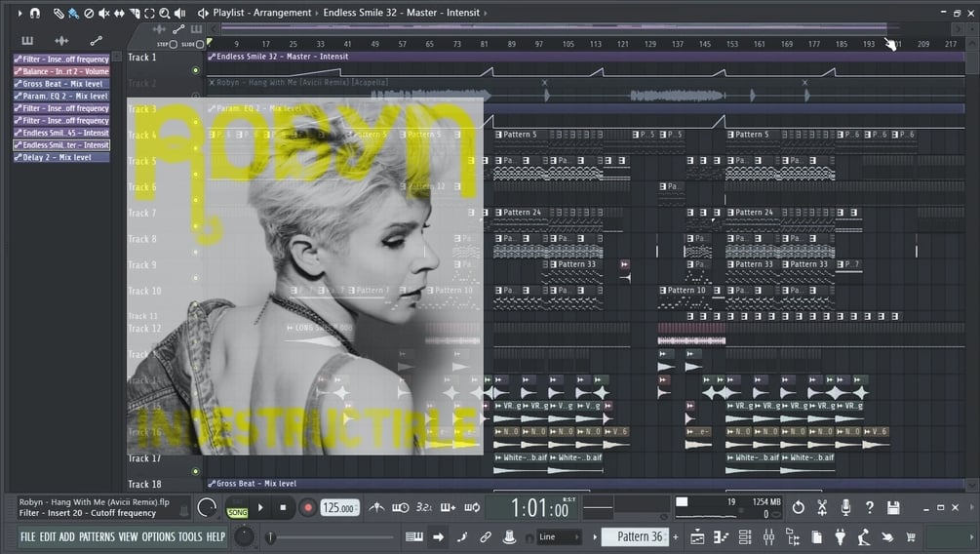Open the FILE menu
The height and width of the screenshot is (554, 980).
[28, 536]
